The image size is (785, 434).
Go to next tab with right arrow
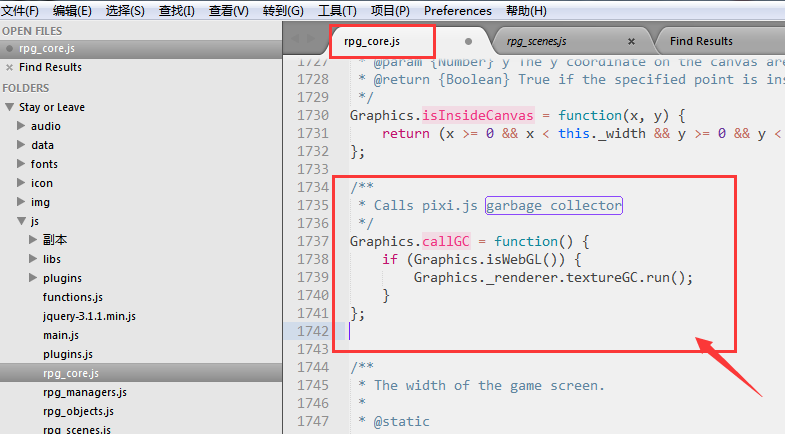pos(311,39)
